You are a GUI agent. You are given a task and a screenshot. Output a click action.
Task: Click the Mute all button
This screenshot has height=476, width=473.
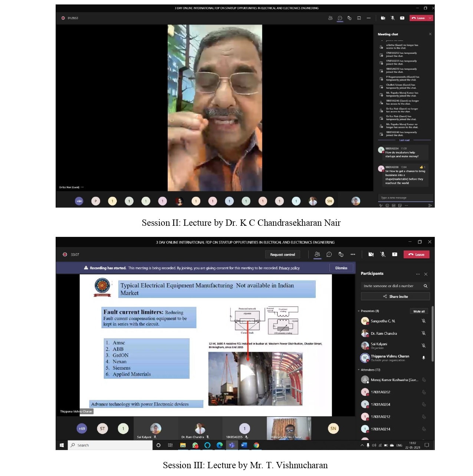(x=419, y=311)
